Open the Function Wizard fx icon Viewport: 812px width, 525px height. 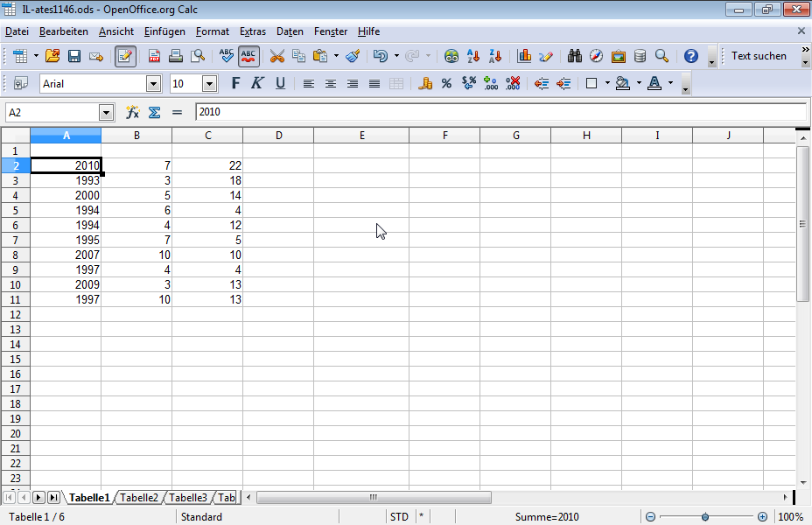(x=133, y=112)
